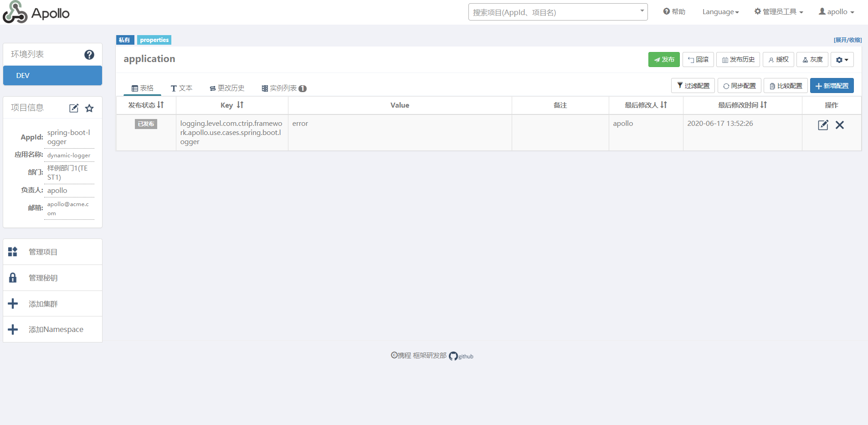Open 发布历史

click(x=738, y=60)
